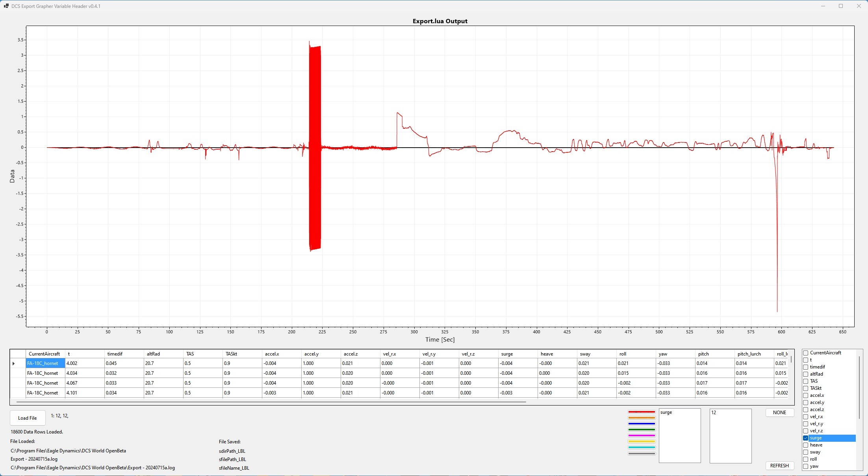Tick the TASkt checkbox
The image size is (868, 476).
coord(806,388)
